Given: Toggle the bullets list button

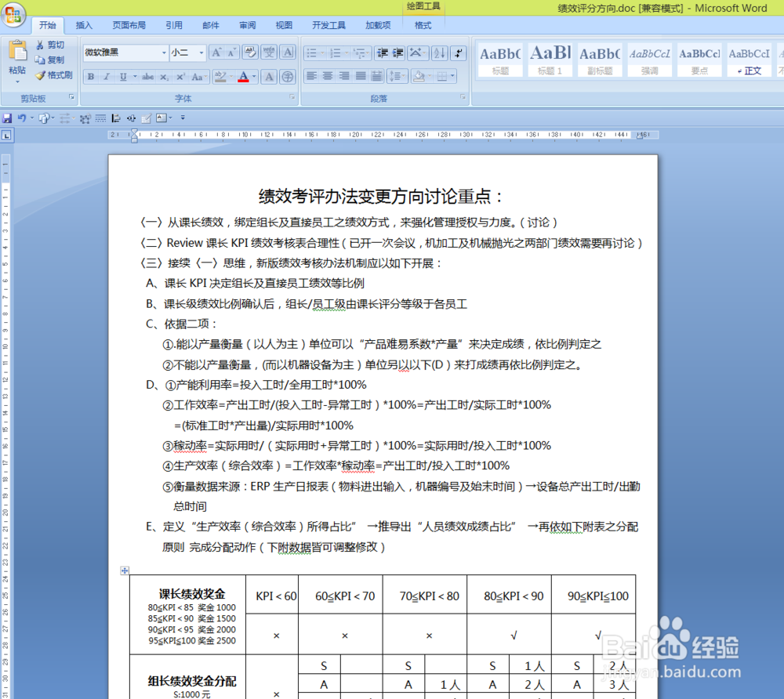Looking at the screenshot, I should coord(311,53).
